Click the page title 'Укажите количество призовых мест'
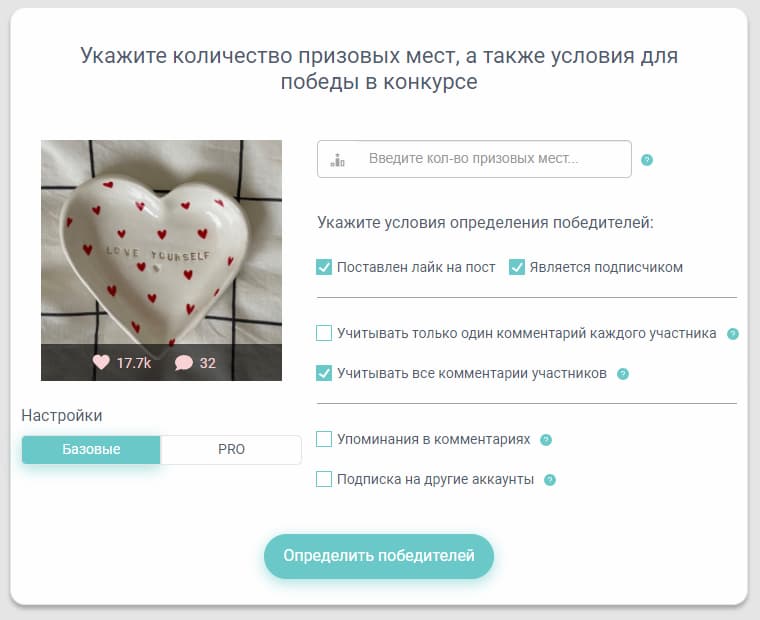 379,68
